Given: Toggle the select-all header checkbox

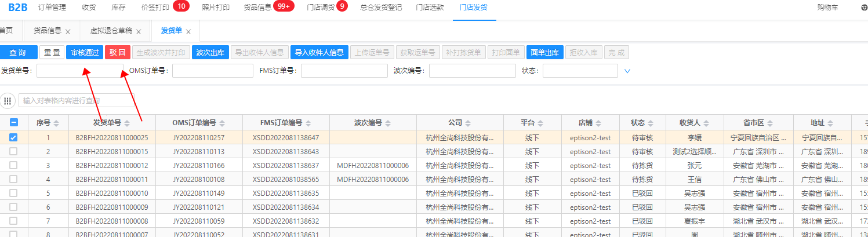Looking at the screenshot, I should [14, 122].
